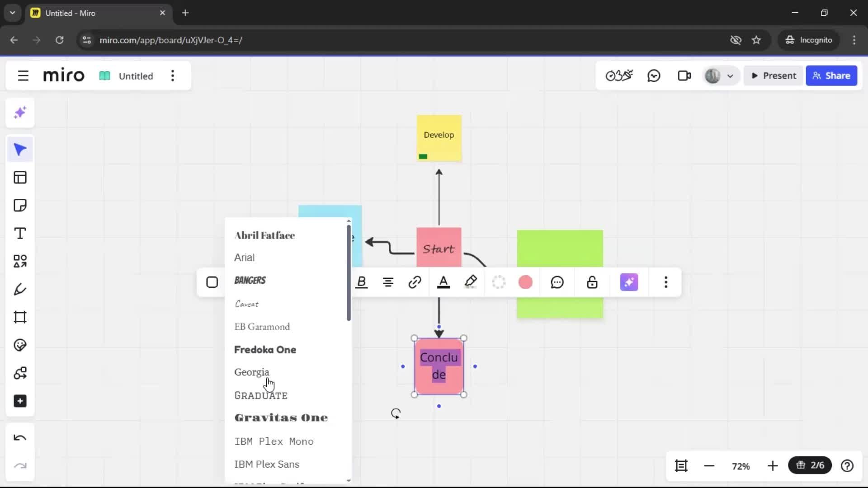
Task: Open the integrations apps tool
Action: pyautogui.click(x=20, y=373)
